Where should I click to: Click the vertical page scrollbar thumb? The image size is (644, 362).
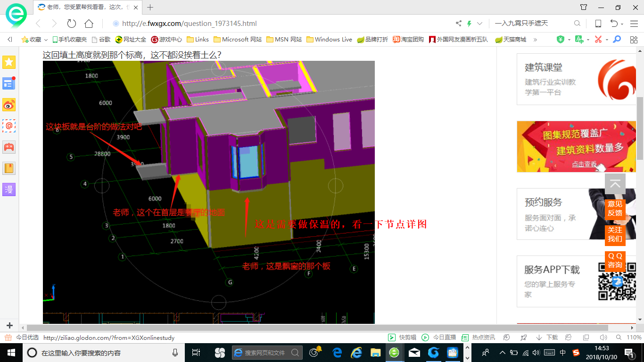640,128
